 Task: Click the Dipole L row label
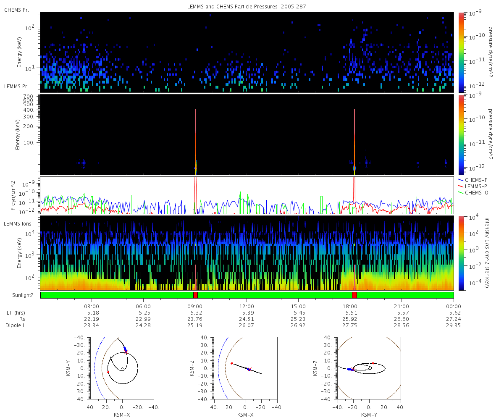[x=16, y=325]
